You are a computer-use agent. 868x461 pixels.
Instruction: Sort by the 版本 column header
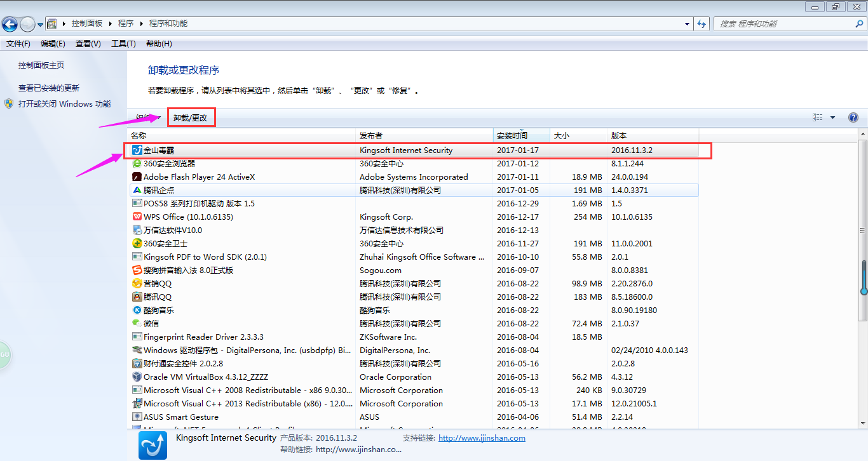pos(653,136)
